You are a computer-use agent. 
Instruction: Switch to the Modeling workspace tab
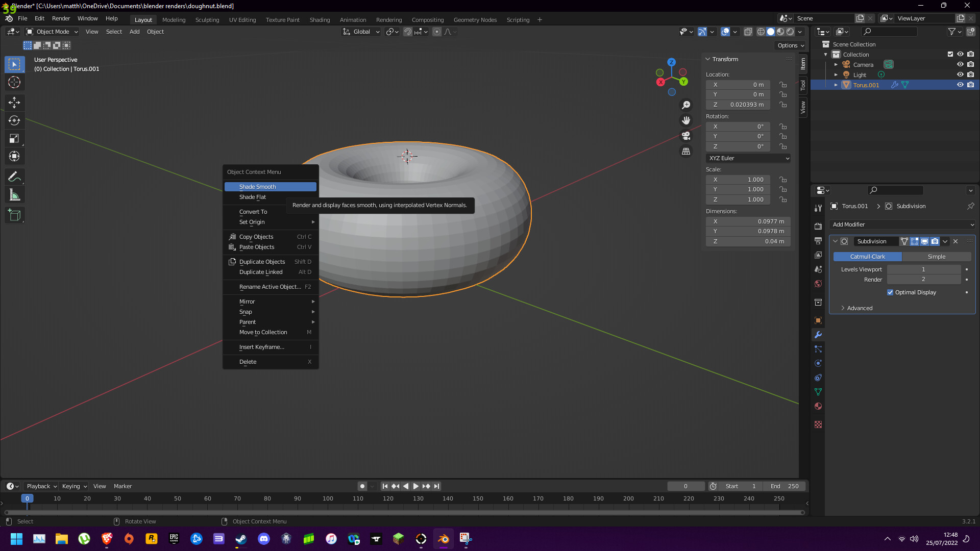174,19
